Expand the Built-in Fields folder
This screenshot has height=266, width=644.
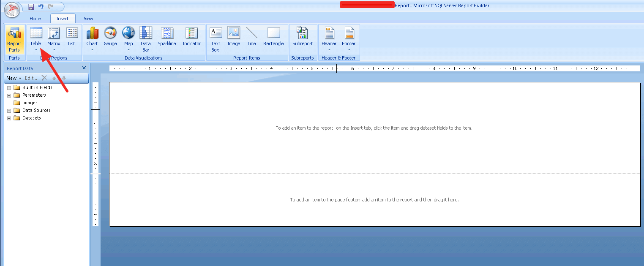coord(9,88)
